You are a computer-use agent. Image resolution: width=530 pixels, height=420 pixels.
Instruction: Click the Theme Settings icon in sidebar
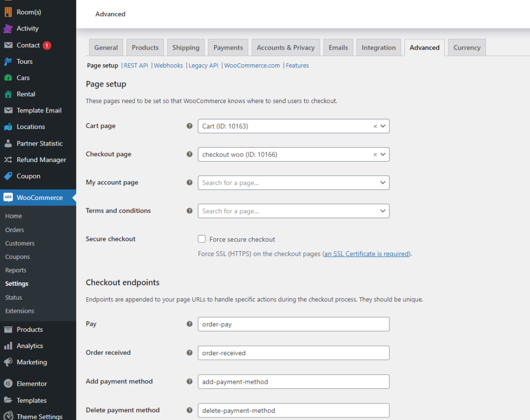tap(8, 416)
